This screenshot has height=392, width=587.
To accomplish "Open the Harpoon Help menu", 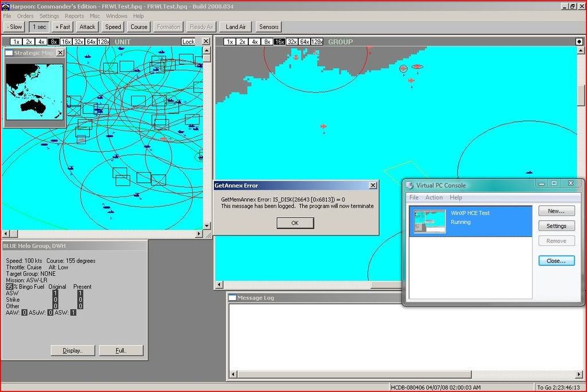I will click(x=138, y=16).
